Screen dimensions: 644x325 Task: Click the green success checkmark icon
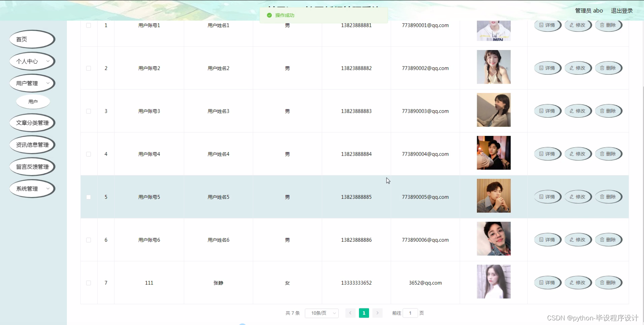[269, 15]
